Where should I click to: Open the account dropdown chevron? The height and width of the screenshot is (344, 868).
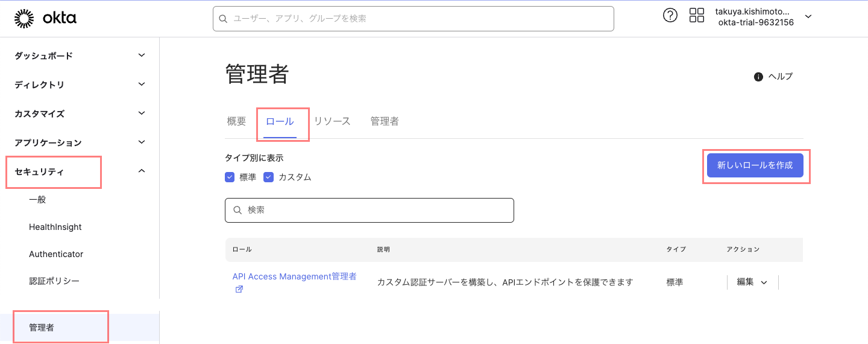[x=808, y=17]
